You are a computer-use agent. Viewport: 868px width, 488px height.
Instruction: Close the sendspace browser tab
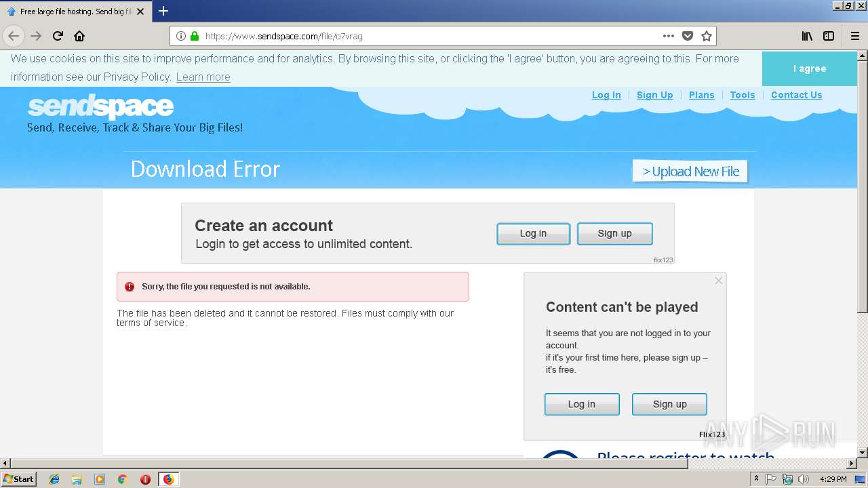pyautogui.click(x=140, y=12)
